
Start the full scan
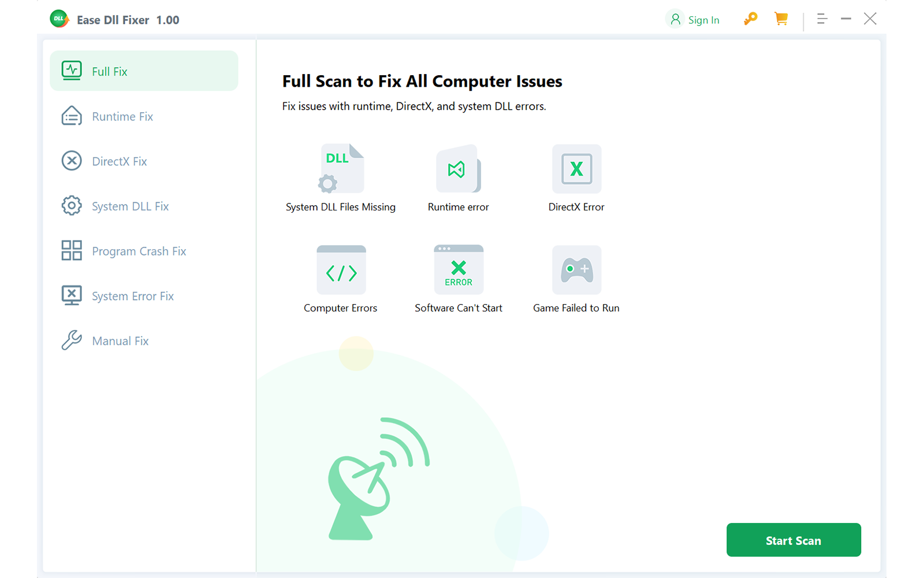point(793,540)
